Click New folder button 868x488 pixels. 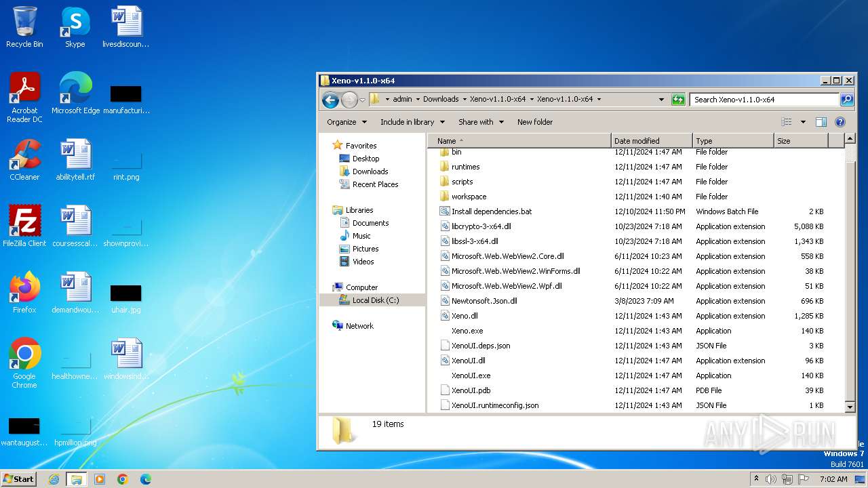(535, 122)
